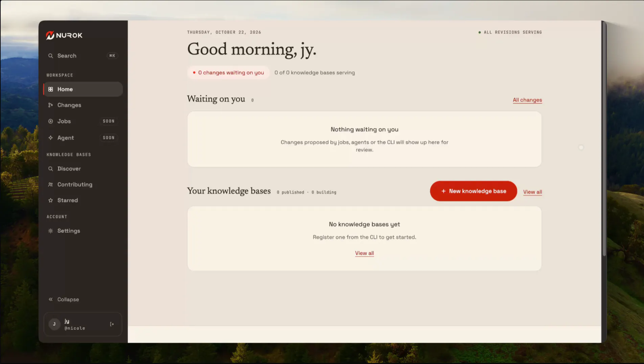
Task: Click the ALL REVISIONS SERVING status indicator
Action: pos(510,32)
